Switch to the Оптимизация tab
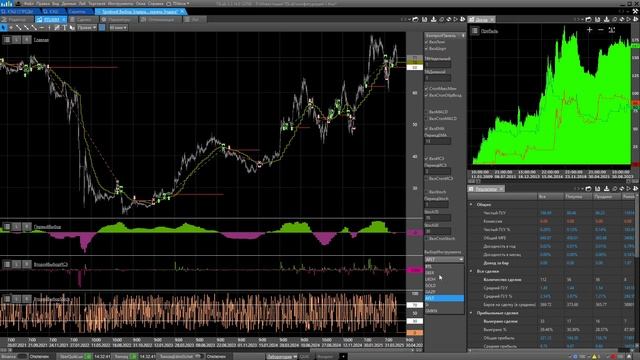The height and width of the screenshot is (360, 640). coord(160,19)
